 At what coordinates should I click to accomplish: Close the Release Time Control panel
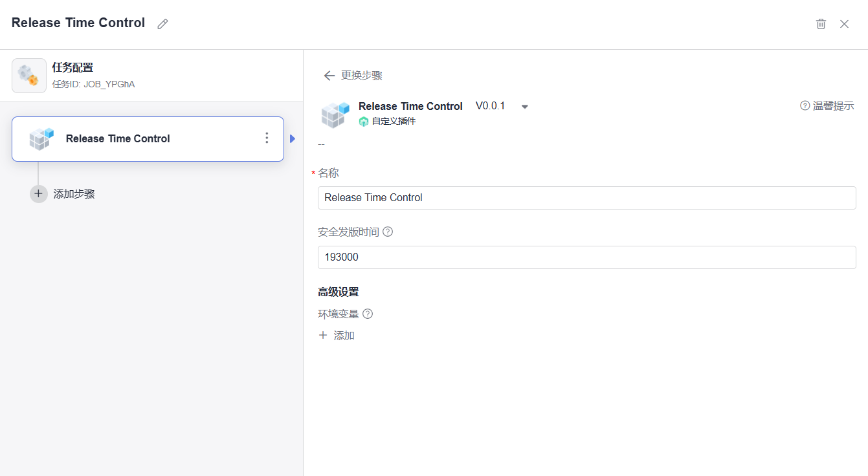(x=844, y=24)
